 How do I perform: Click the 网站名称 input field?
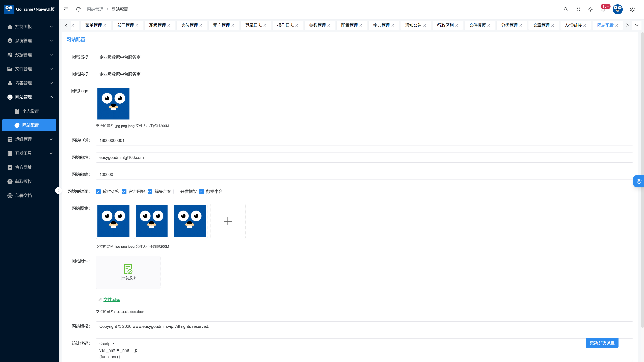tap(364, 57)
